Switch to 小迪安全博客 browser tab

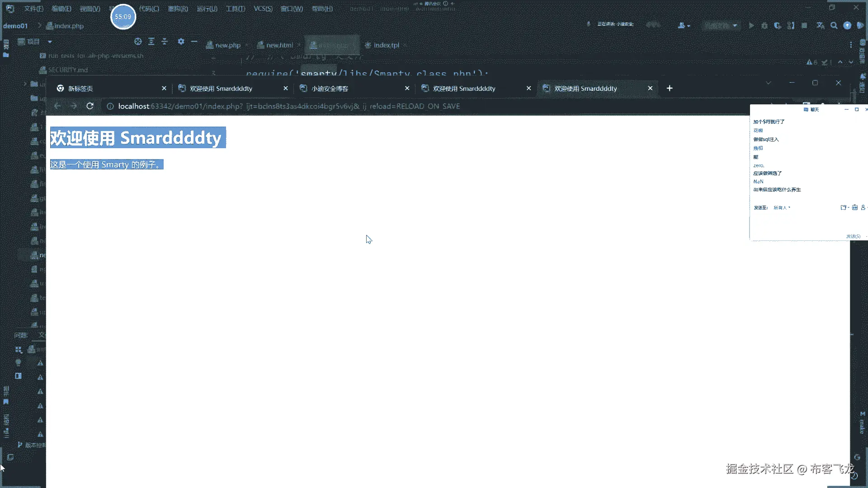tap(330, 89)
